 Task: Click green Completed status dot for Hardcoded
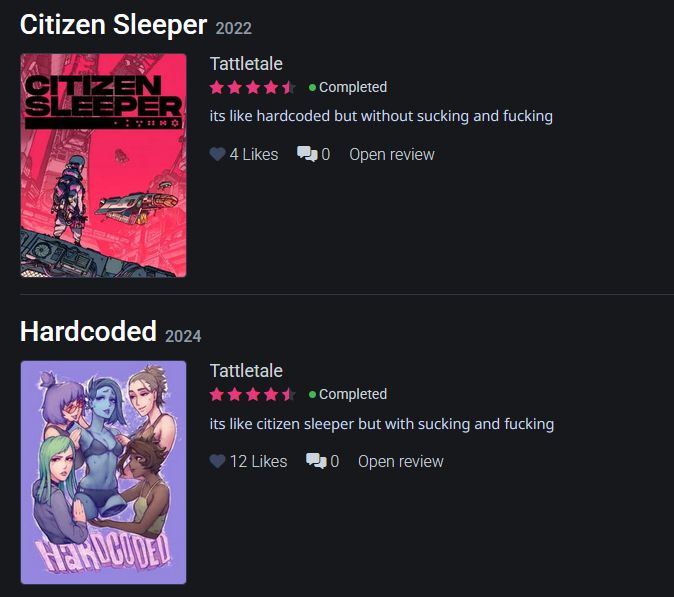[312, 395]
